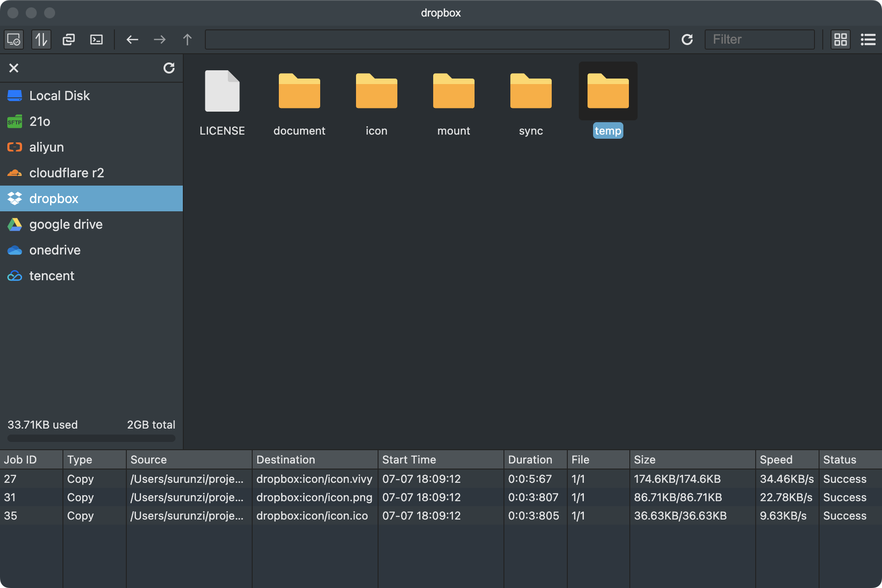Refresh the file listing

point(687,40)
